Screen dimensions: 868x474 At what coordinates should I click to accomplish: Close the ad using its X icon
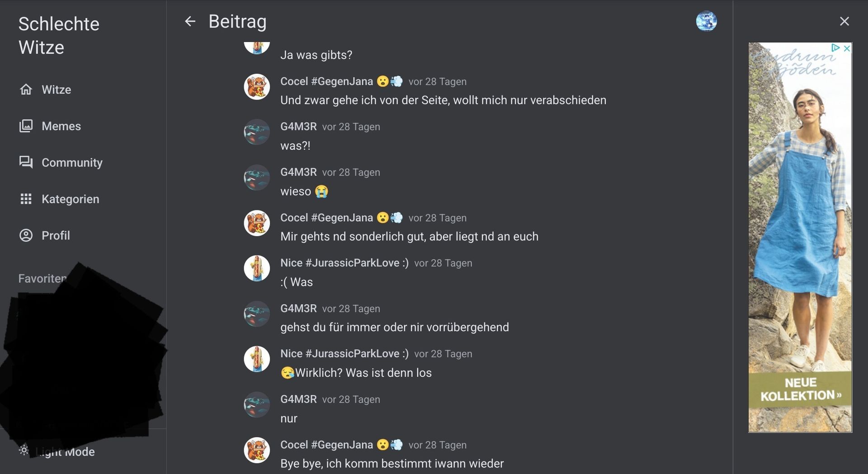847,48
